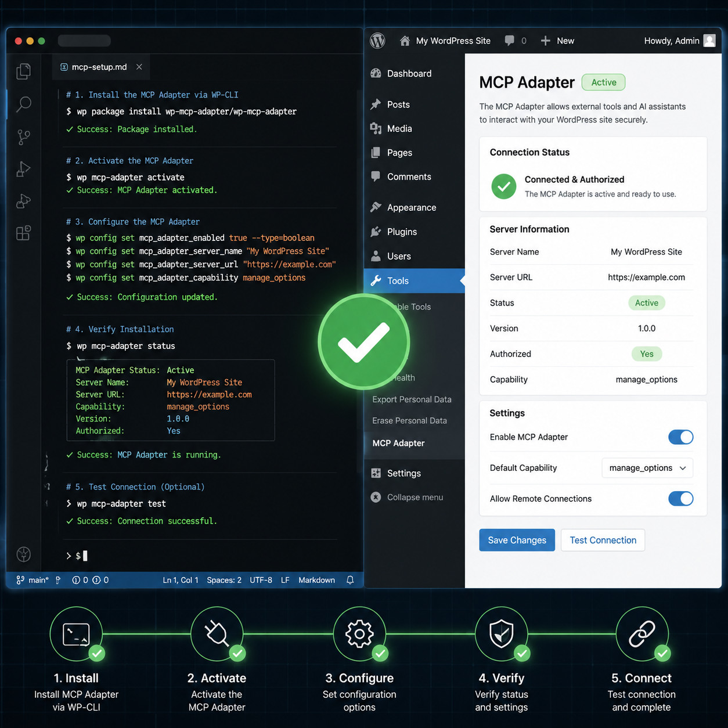
Task: Click LF line ending in status bar
Action: [285, 580]
